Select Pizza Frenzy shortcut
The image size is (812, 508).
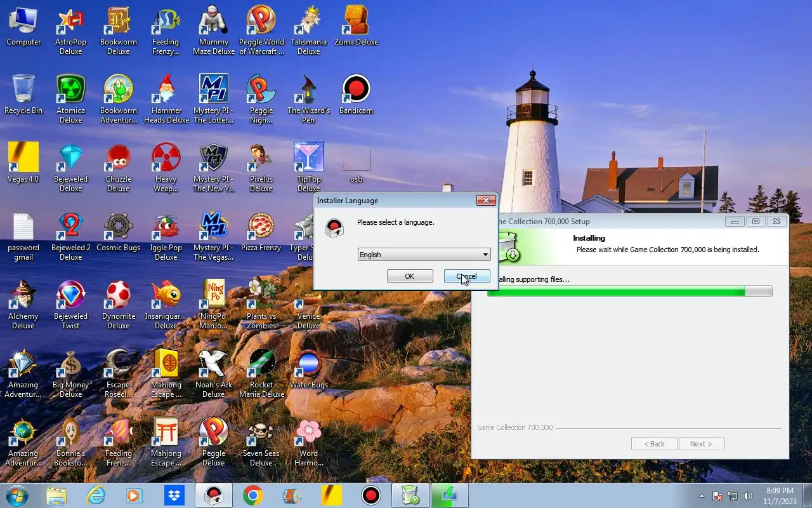tap(261, 232)
